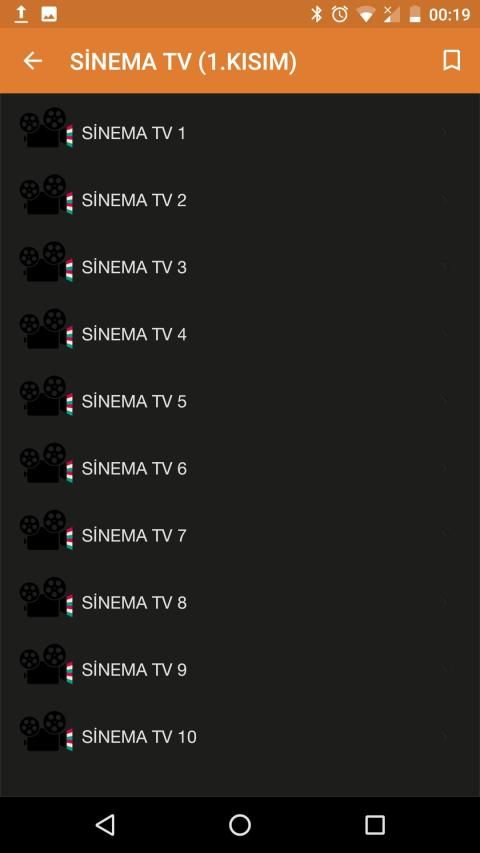Bookmark the SİNEMA TV (1.KISIM) list
Viewport: 480px width, 853px height.
click(x=452, y=60)
